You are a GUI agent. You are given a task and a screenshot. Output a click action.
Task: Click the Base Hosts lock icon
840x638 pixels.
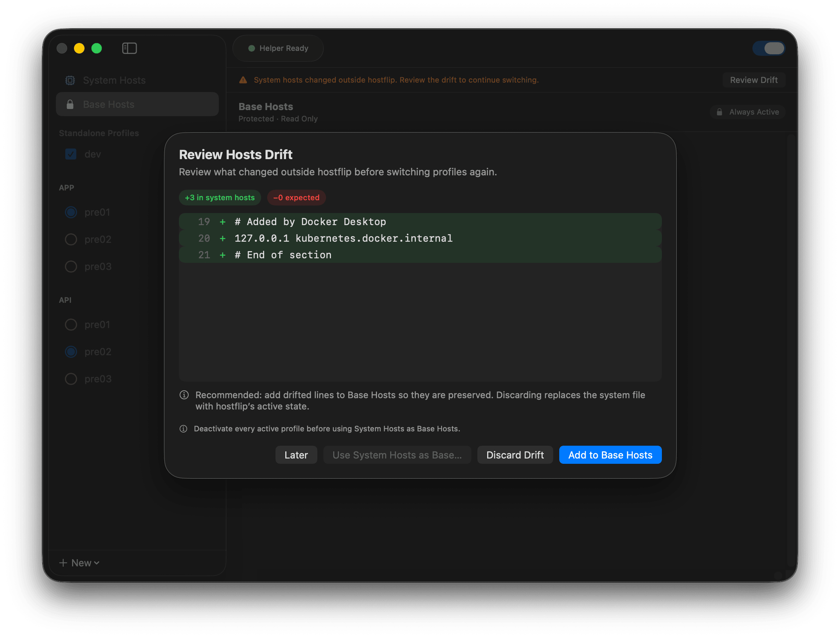pos(70,104)
